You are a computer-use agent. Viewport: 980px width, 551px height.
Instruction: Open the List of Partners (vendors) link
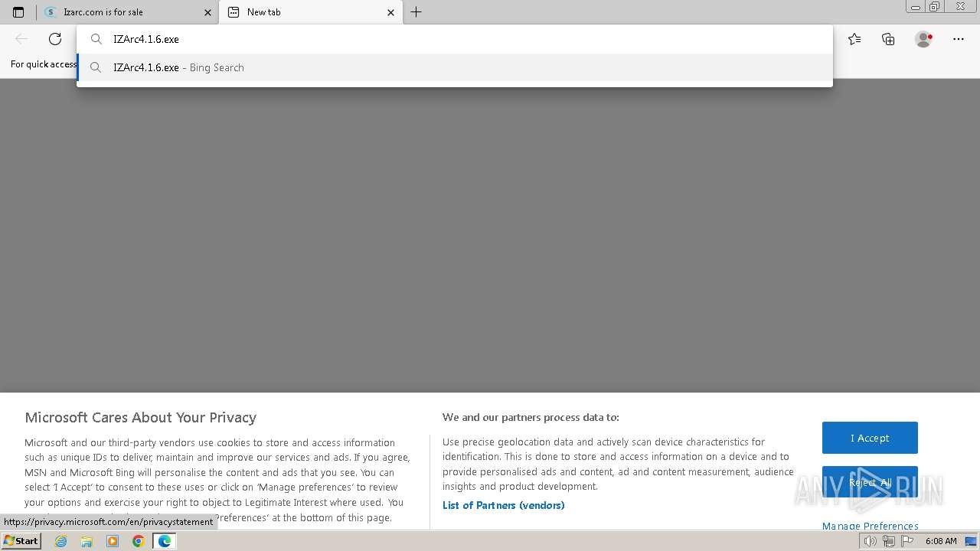(504, 505)
